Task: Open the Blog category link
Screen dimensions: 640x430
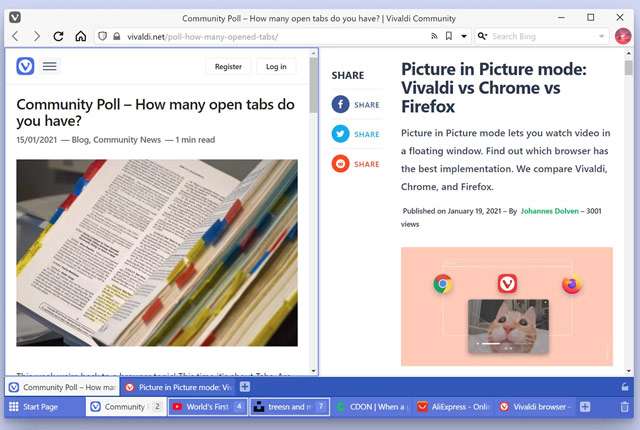Action: click(x=80, y=140)
